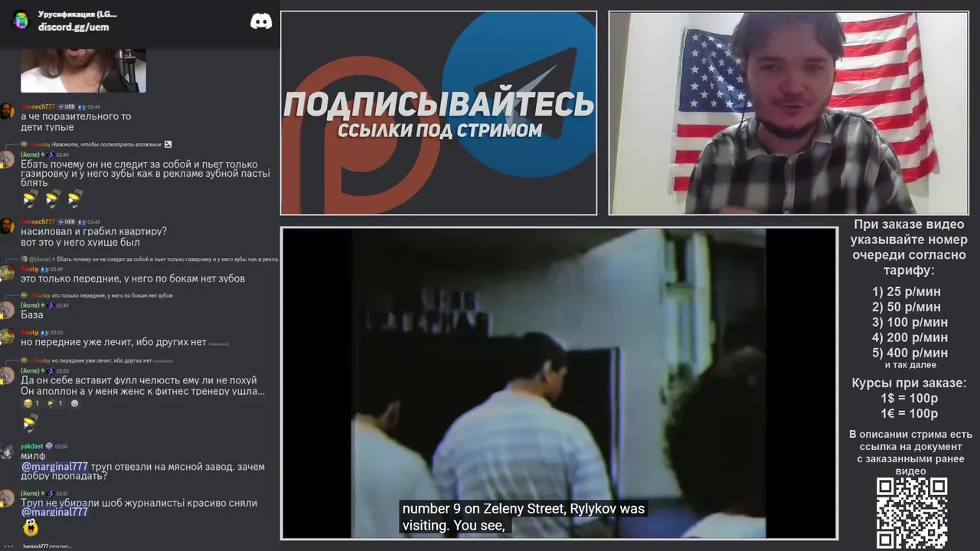Click the server avatar beside discord.gg/uem

[21, 20]
